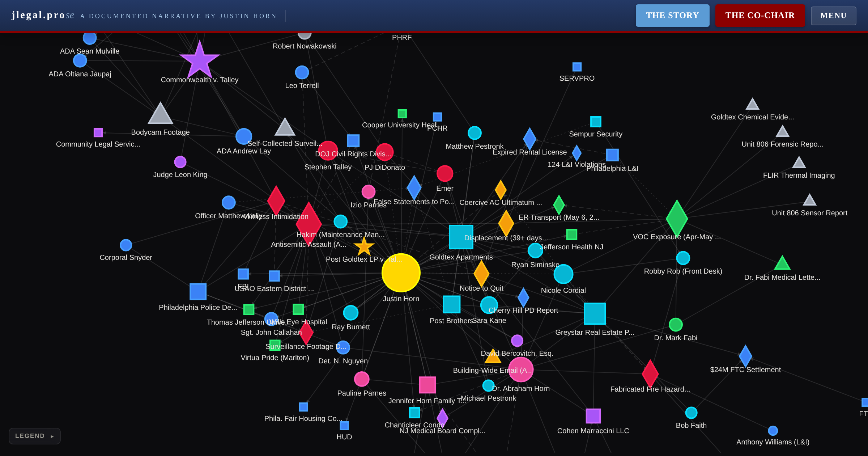Click the jlegal.prose site logo
Screen dimensions: 868x456
[x=43, y=15]
